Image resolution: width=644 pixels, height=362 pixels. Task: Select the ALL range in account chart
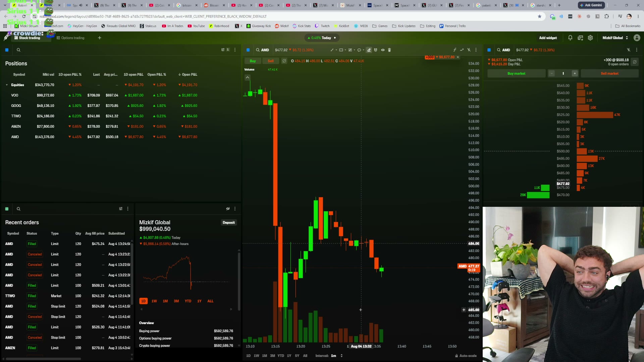[210, 301]
